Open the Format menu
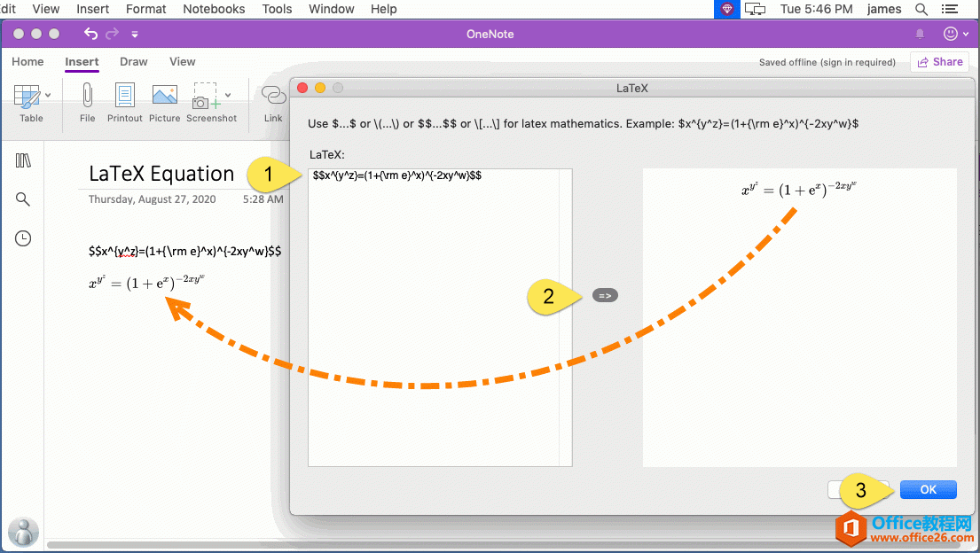The height and width of the screenshot is (553, 980). tap(145, 9)
